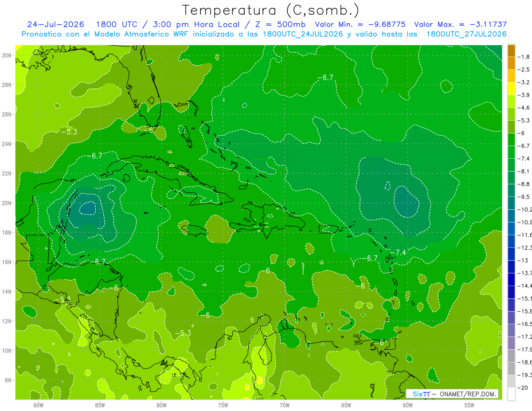Pick colorbar swatch between -14.4 and -15.1

[511, 292]
